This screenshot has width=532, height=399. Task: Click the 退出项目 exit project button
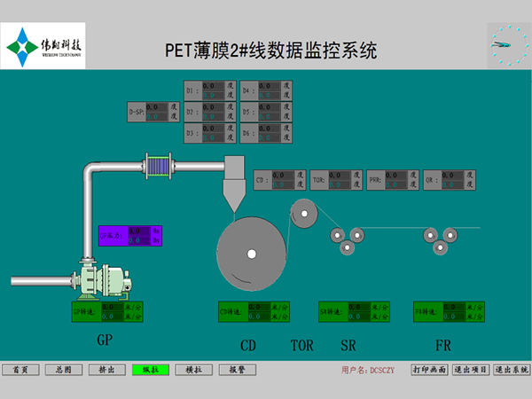point(471,369)
